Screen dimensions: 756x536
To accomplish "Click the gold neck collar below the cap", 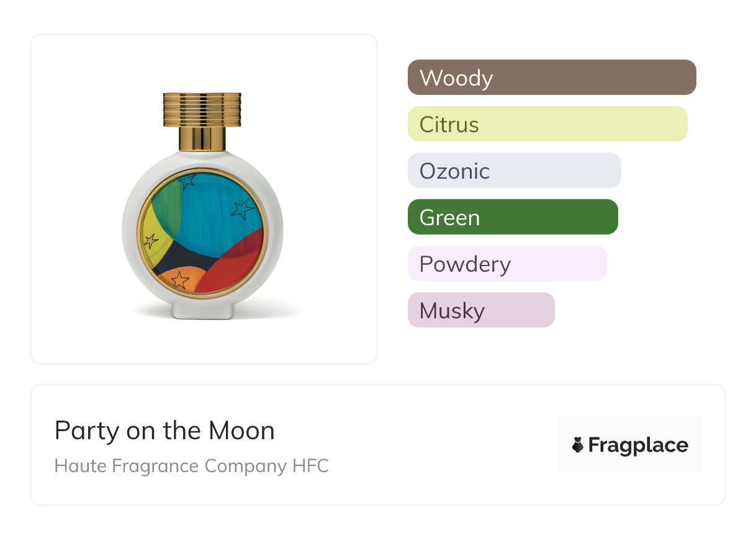I will click(202, 138).
